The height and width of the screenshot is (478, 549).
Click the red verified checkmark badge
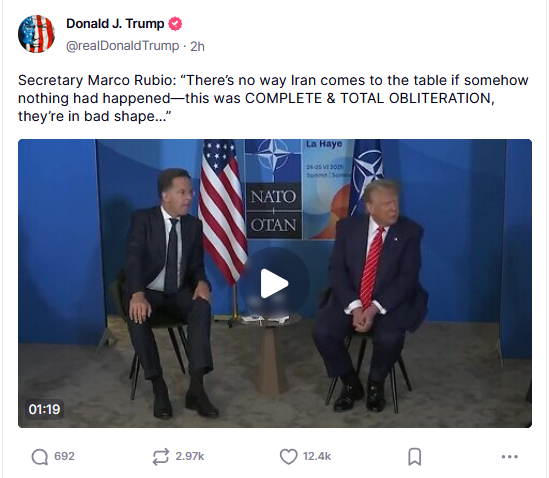pos(175,24)
